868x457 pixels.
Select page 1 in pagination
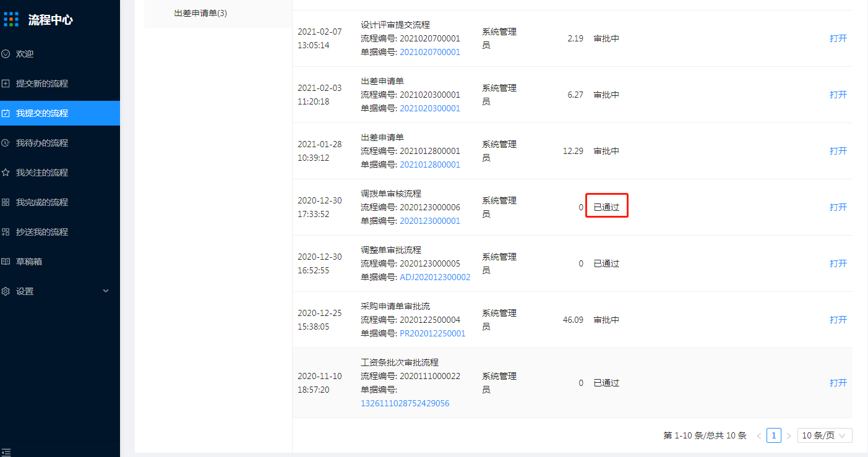pyautogui.click(x=774, y=435)
